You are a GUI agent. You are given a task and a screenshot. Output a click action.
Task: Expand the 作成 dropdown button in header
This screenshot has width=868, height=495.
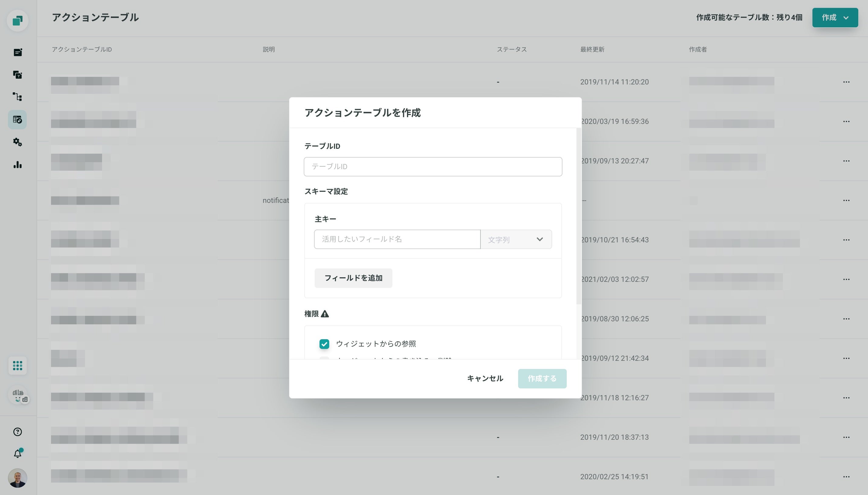(x=835, y=18)
